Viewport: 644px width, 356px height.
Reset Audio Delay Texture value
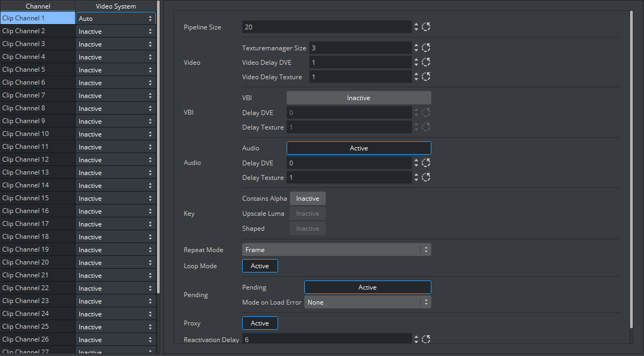(x=426, y=177)
